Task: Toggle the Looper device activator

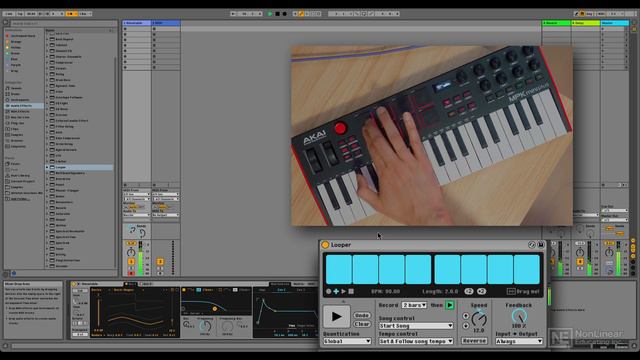Action: click(325, 245)
